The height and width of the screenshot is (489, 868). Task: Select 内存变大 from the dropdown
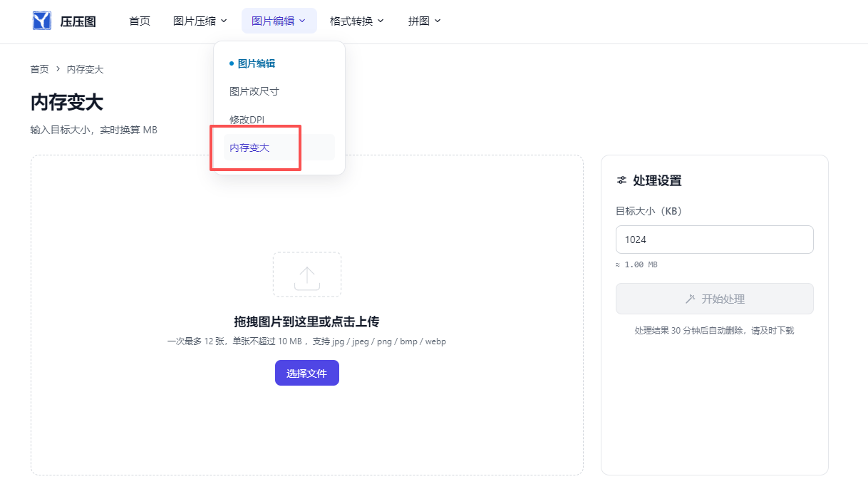279,148
